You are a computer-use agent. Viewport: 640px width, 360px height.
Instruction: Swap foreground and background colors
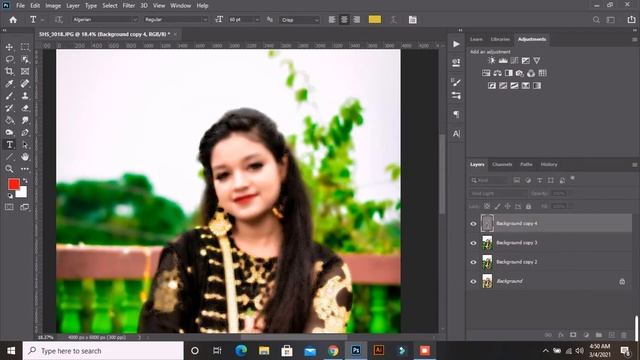pos(25,180)
